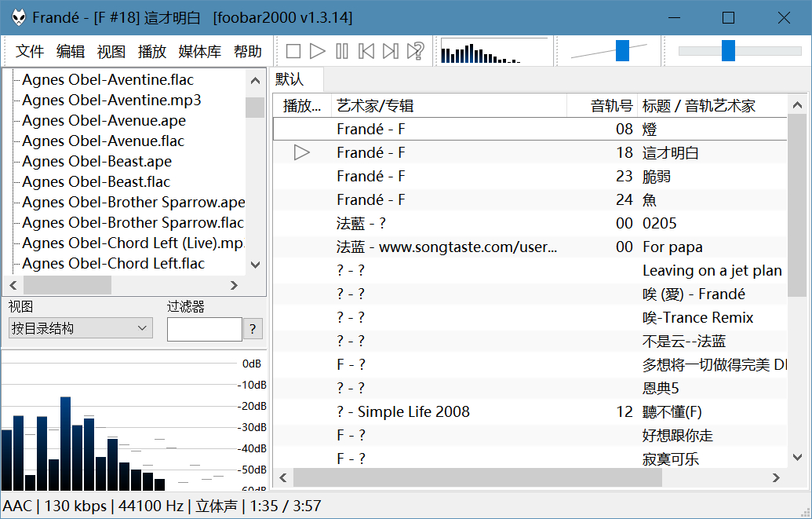The height and width of the screenshot is (519, 812).
Task: Click the toolbar spectrum visualizer
Action: coord(494,51)
